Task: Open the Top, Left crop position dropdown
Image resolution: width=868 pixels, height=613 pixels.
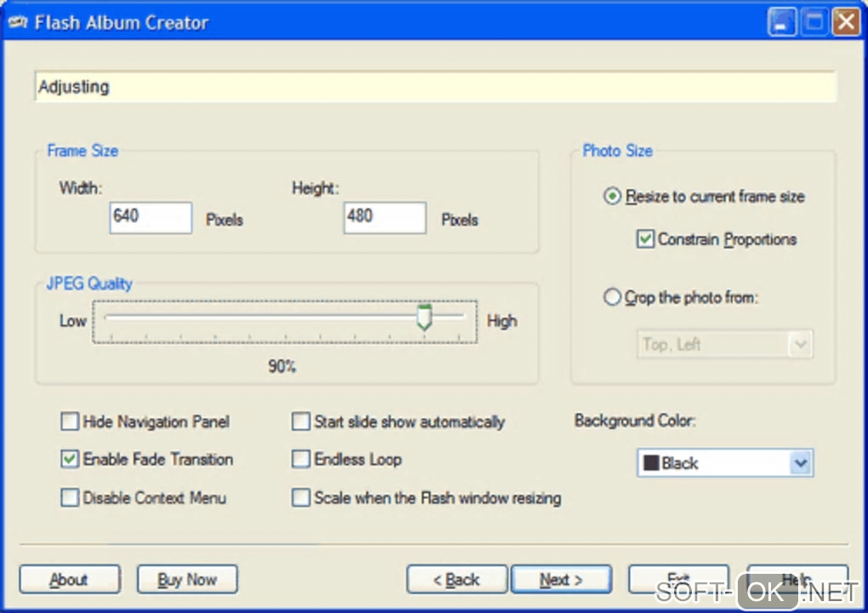Action: point(725,345)
